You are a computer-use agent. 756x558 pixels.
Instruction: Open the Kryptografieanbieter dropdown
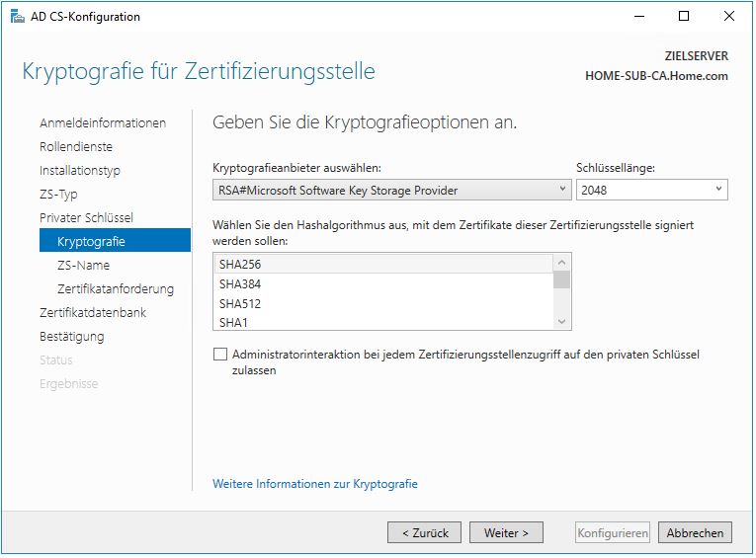(x=392, y=190)
